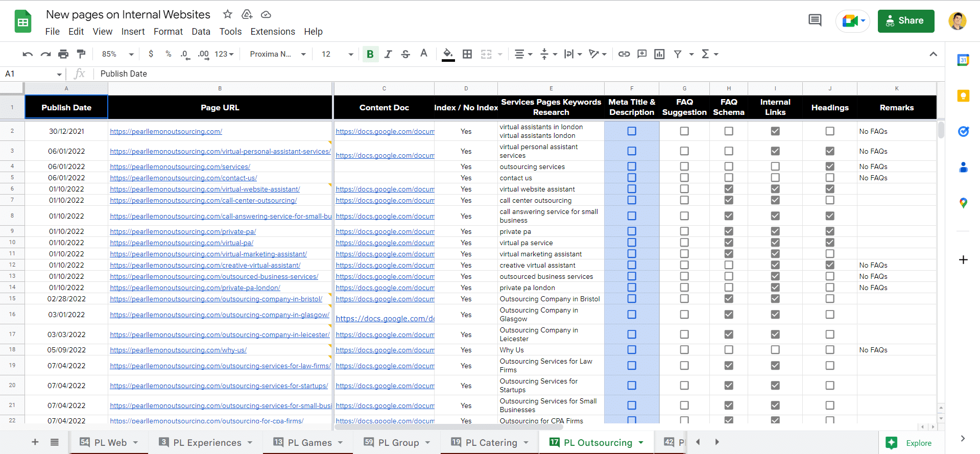The height and width of the screenshot is (454, 980).
Task: Insert a link with the link icon
Action: click(x=624, y=54)
